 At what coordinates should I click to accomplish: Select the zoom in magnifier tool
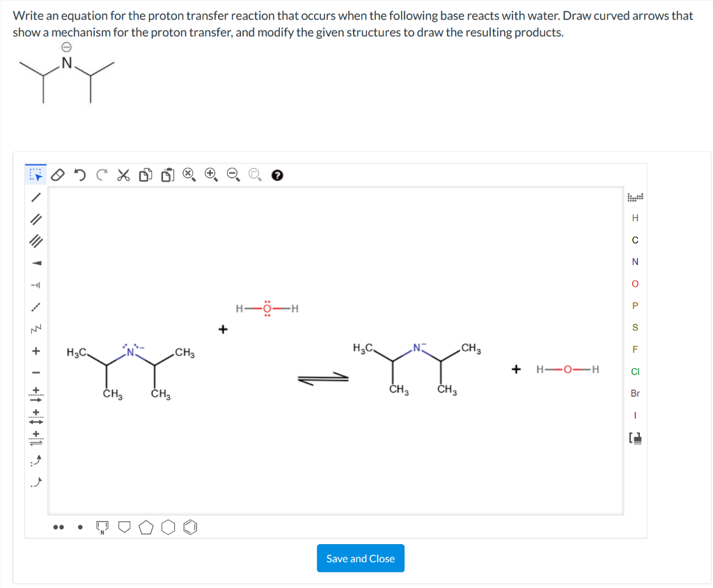click(x=210, y=175)
